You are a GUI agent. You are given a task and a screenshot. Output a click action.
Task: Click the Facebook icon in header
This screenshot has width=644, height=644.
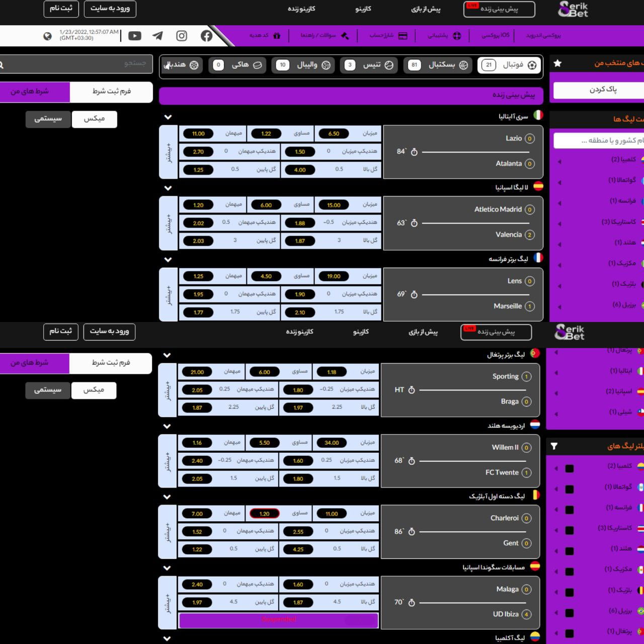coord(206,36)
